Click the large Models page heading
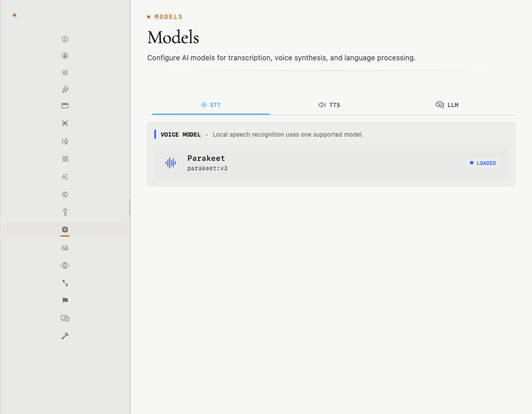532x414 pixels. (173, 37)
